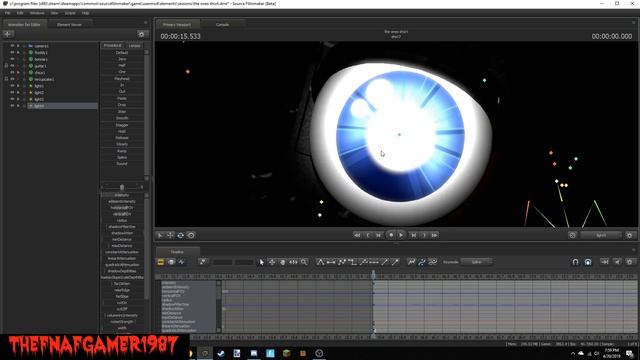Open the File menu
This screenshot has width=640, height=360.
(8, 13)
